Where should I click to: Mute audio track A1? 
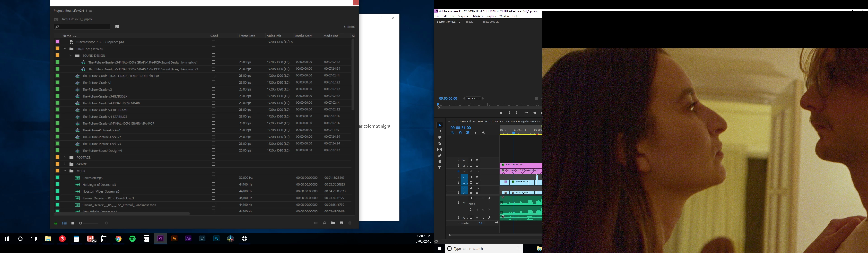point(477,198)
